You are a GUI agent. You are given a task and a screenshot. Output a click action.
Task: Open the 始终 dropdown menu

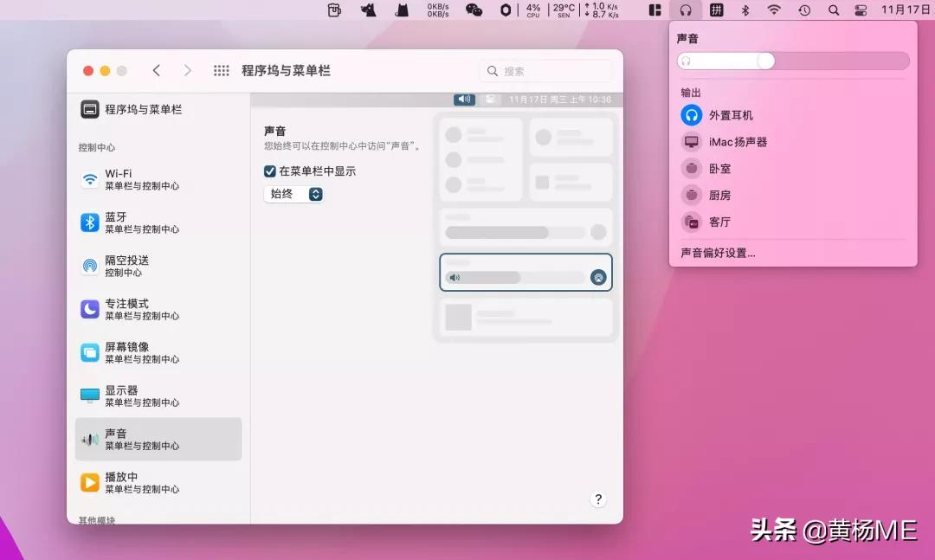[x=293, y=194]
